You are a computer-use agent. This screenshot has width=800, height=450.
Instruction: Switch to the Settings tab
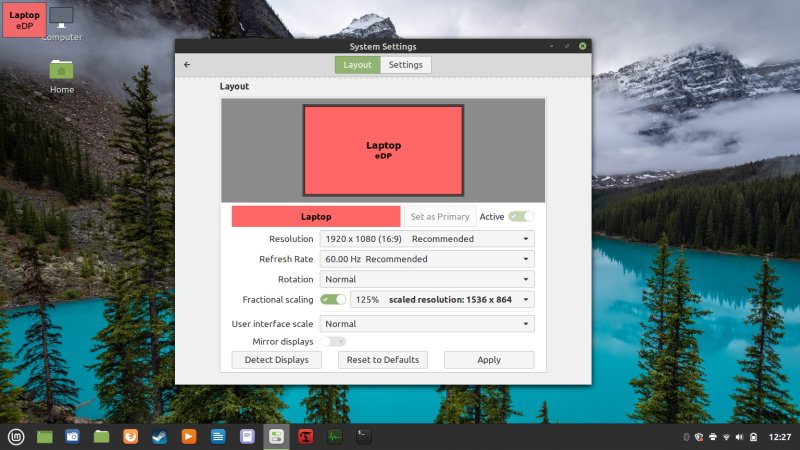tap(406, 65)
